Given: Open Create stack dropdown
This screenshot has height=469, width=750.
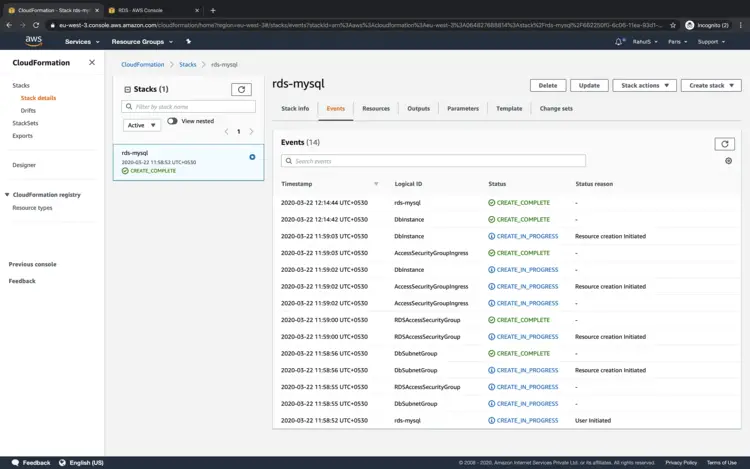Looking at the screenshot, I should [711, 86].
